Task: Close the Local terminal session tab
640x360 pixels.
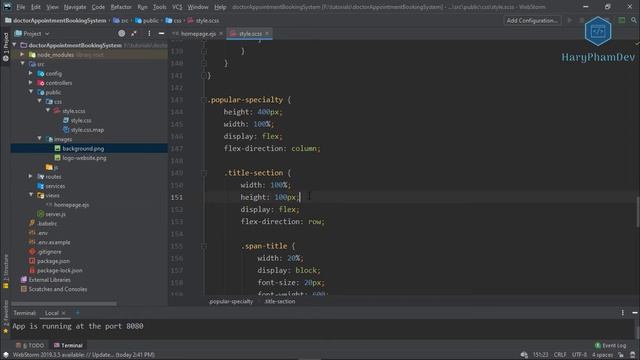Action: click(x=63, y=313)
